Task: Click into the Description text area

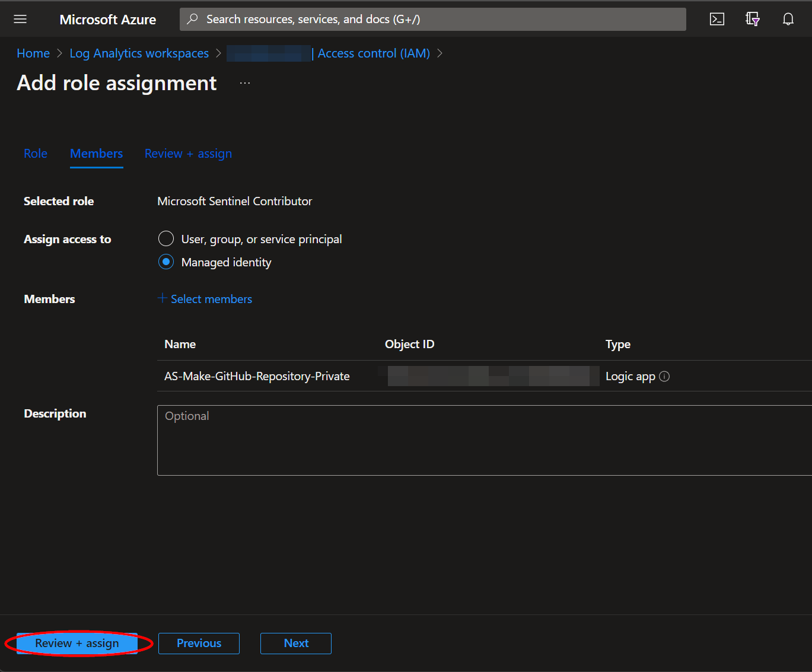Action: tap(484, 440)
